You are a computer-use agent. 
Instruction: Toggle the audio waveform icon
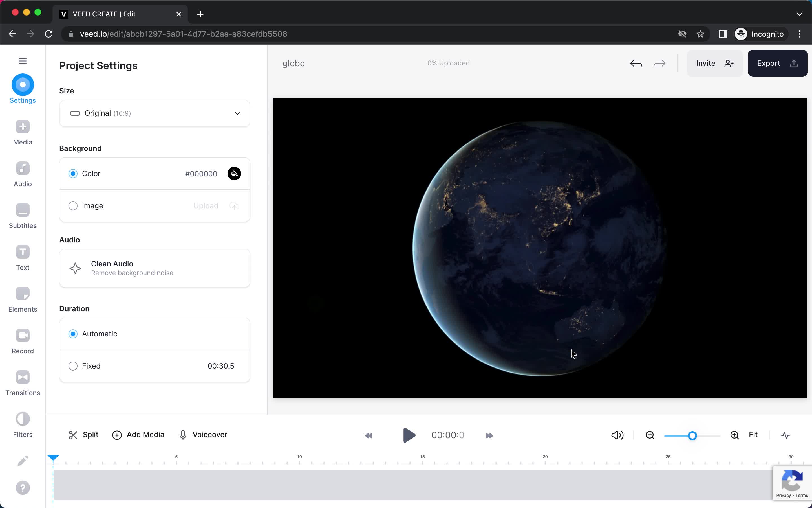(x=785, y=435)
